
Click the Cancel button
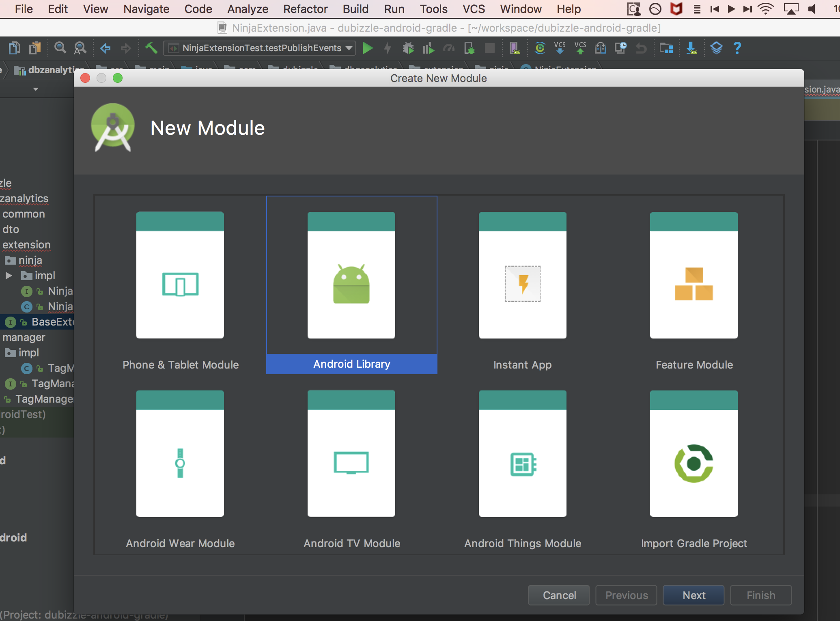click(559, 595)
